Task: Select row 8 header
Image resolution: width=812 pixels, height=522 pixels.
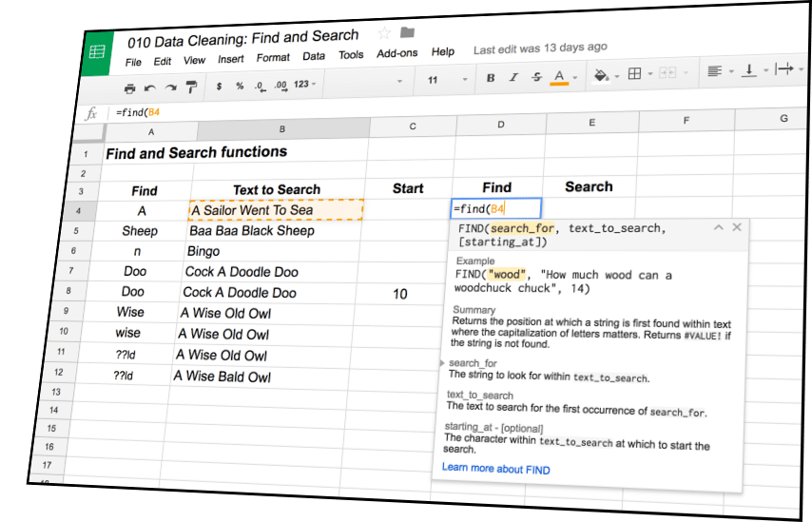Action: (x=68, y=291)
